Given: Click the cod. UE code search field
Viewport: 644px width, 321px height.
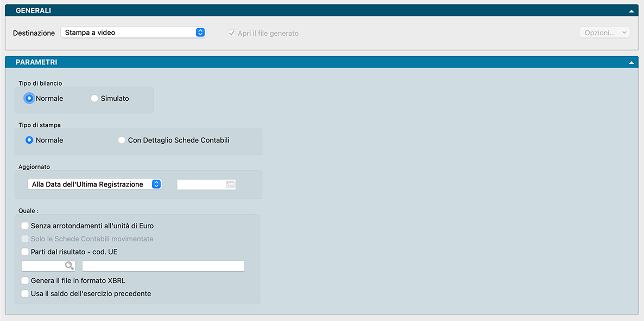Looking at the screenshot, I should pos(42,266).
